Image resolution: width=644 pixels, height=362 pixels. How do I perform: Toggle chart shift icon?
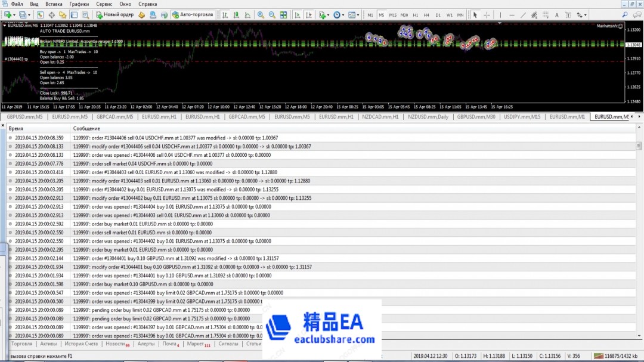coord(308,15)
